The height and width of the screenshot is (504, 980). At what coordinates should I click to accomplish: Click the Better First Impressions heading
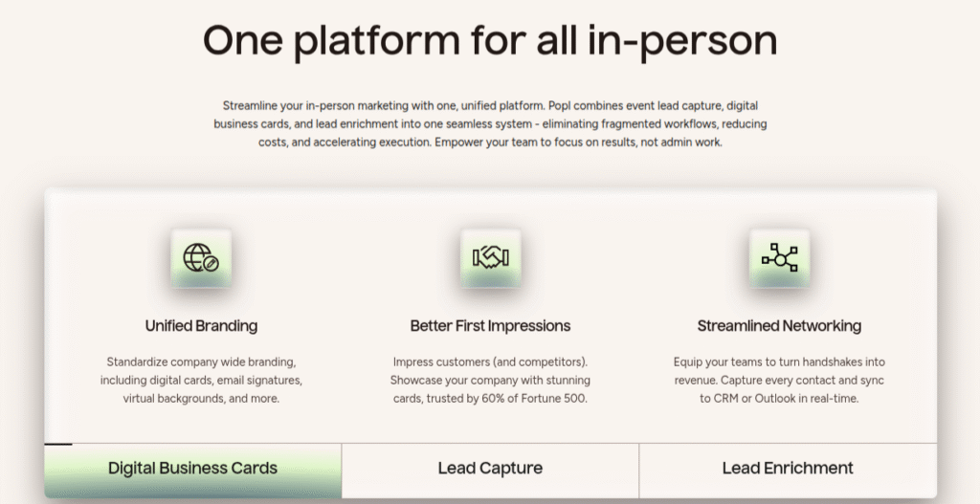point(490,326)
